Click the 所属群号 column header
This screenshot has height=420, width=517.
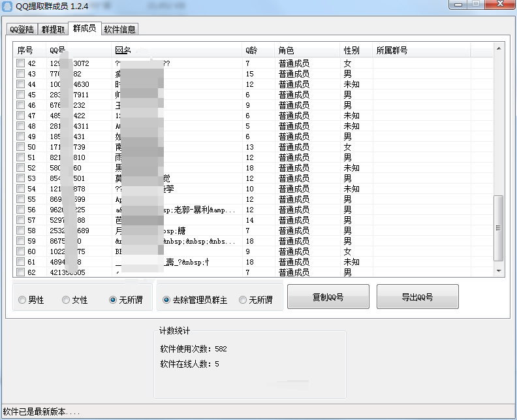click(x=422, y=50)
